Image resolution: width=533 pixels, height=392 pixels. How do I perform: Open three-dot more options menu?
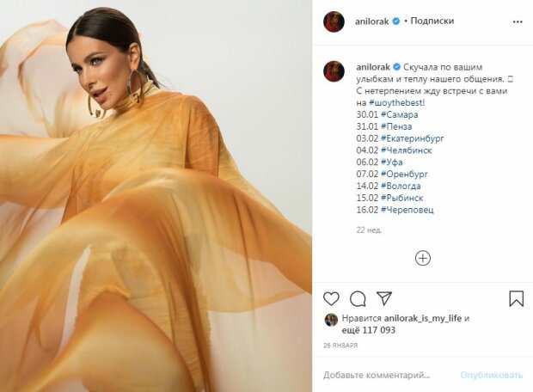518,21
